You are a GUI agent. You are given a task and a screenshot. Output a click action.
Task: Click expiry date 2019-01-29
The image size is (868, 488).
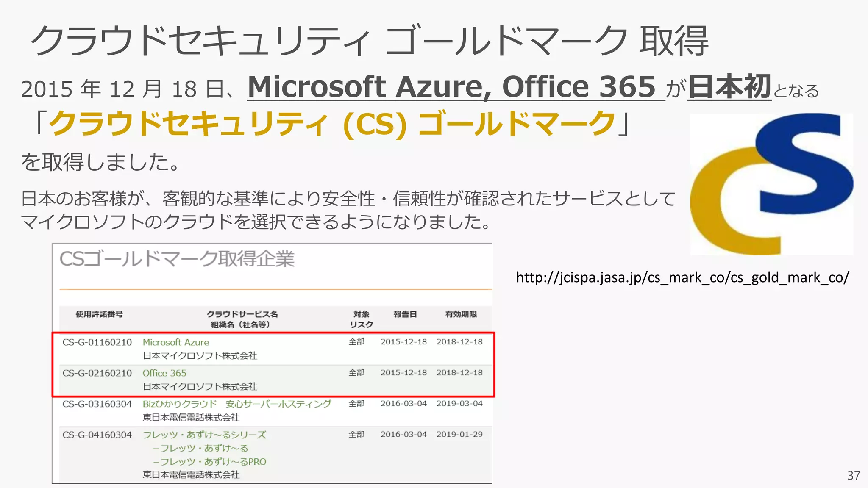[x=459, y=435]
